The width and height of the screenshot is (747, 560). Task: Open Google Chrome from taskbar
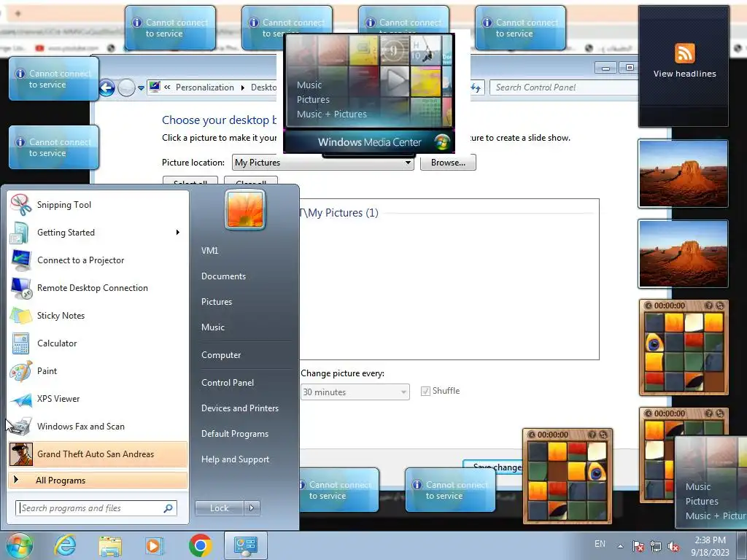point(200,545)
